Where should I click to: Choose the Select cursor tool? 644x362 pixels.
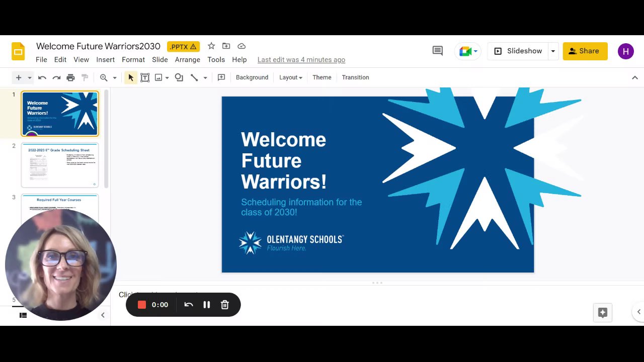[x=131, y=77]
